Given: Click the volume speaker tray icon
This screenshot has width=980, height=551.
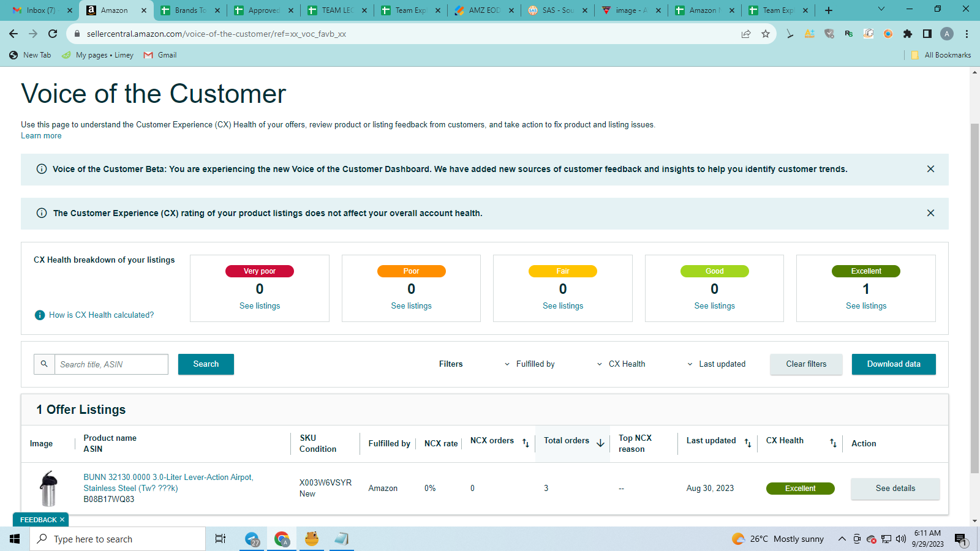Looking at the screenshot, I should [x=900, y=539].
